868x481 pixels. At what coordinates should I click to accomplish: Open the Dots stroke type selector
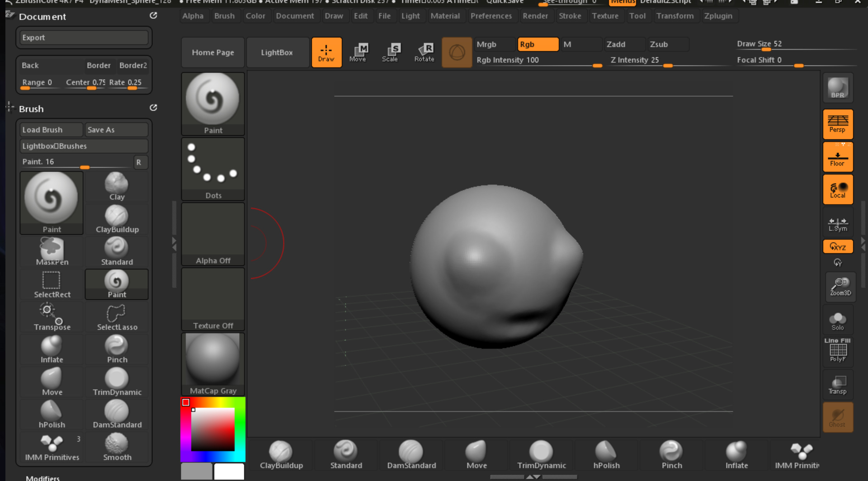(213, 169)
